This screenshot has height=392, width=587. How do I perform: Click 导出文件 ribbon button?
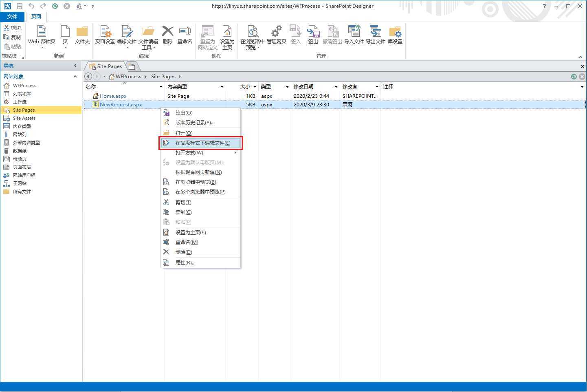click(x=375, y=35)
